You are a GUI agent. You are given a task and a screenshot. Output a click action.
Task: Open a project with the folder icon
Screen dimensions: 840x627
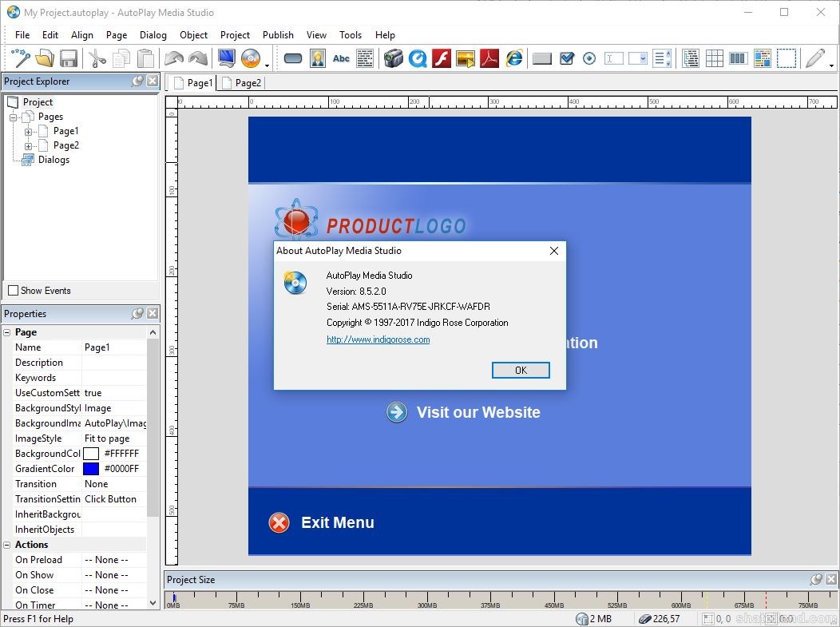[45, 58]
